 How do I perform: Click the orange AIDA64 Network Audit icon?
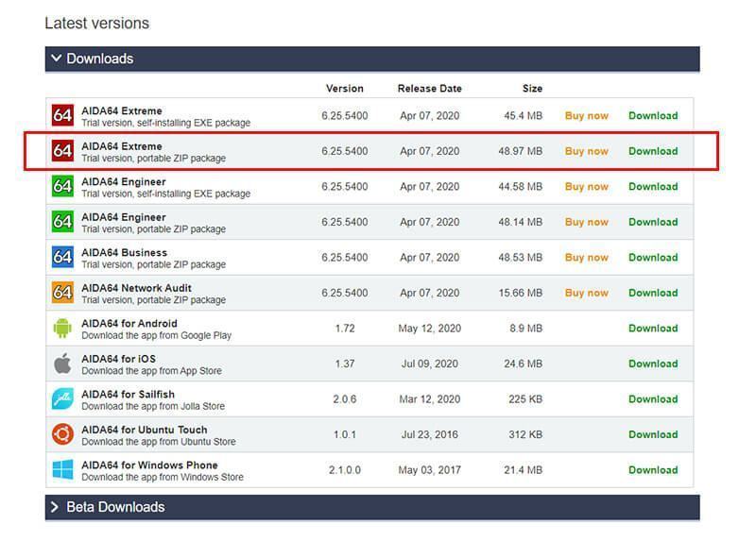pos(62,293)
